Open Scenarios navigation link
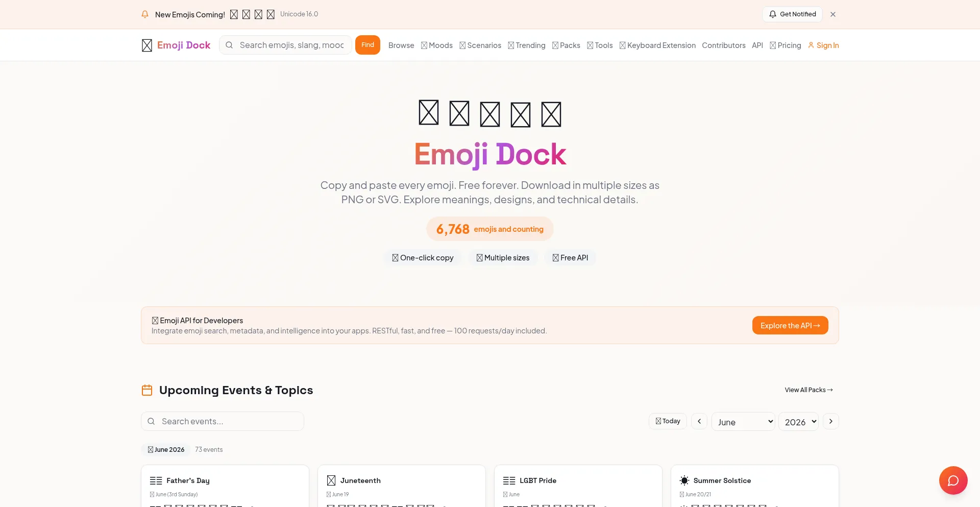Screen dimensions: 980x507 [480, 45]
